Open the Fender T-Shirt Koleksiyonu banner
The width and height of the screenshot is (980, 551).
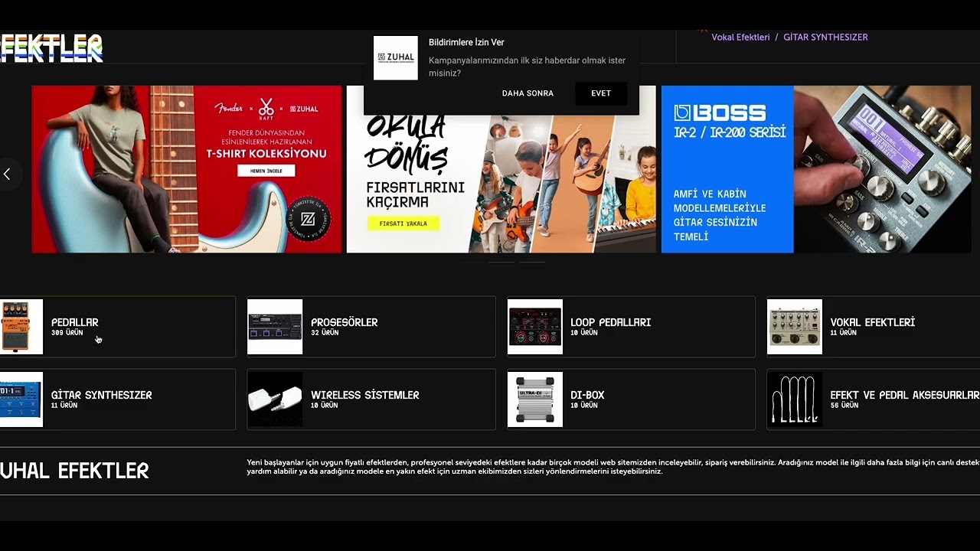[x=187, y=169]
